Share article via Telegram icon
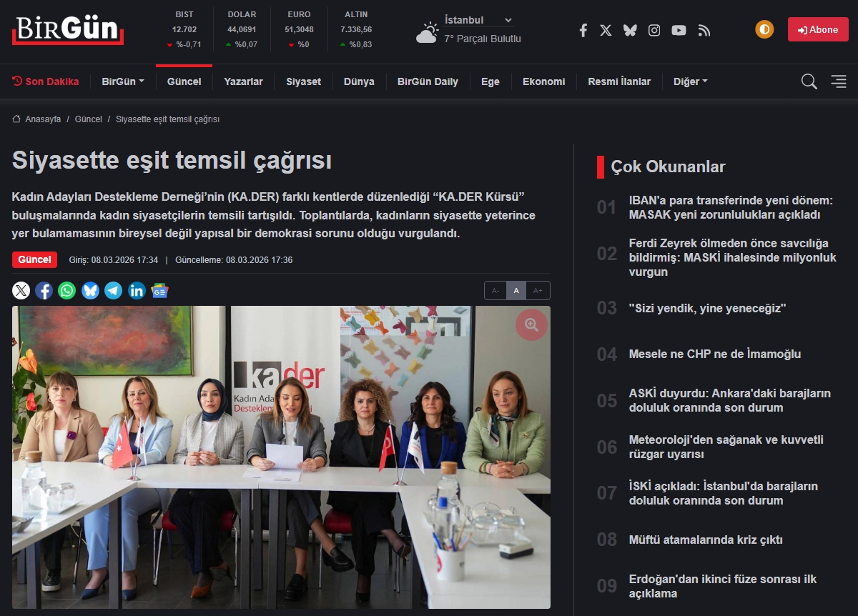The height and width of the screenshot is (616, 858). coord(113,290)
